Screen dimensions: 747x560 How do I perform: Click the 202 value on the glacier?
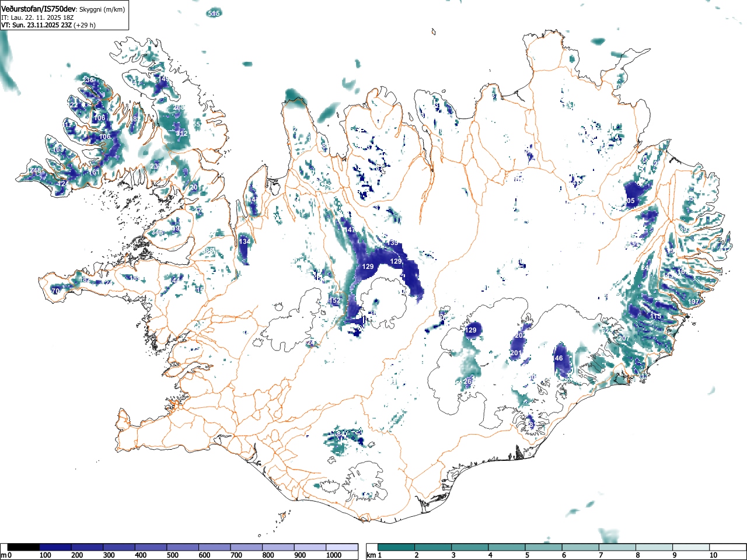point(520,335)
